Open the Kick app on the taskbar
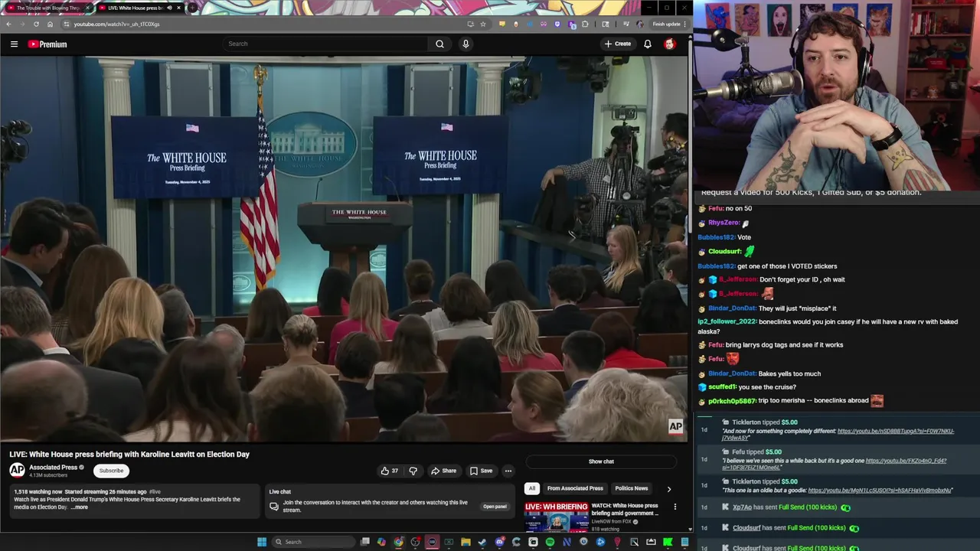 click(x=668, y=542)
